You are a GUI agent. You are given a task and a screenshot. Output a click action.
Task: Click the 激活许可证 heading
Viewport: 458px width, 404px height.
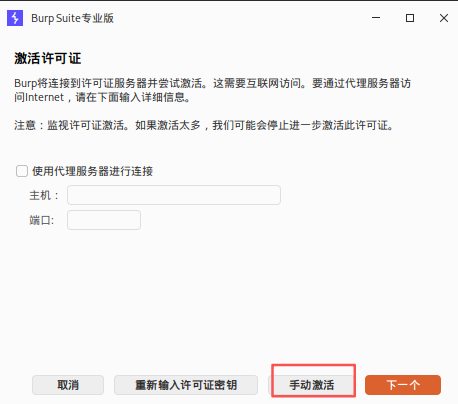[x=48, y=58]
